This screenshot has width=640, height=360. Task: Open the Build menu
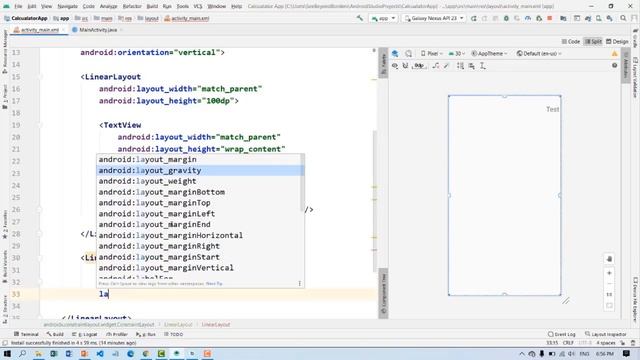coord(152,7)
